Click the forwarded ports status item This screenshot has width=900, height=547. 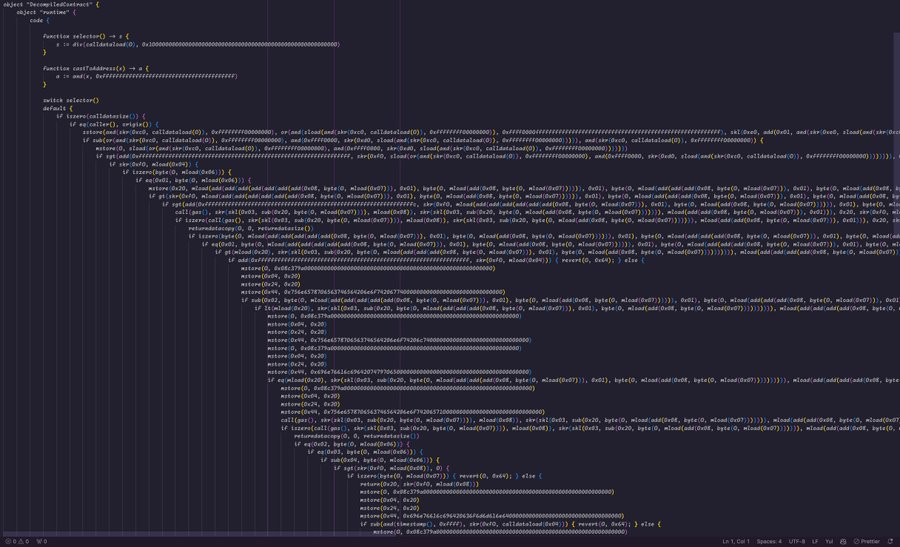point(42,541)
